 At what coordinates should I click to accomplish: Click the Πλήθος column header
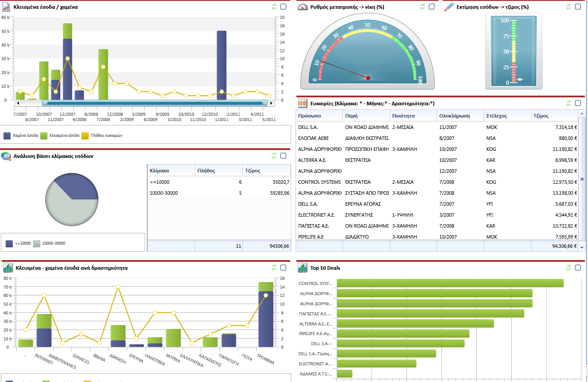218,170
